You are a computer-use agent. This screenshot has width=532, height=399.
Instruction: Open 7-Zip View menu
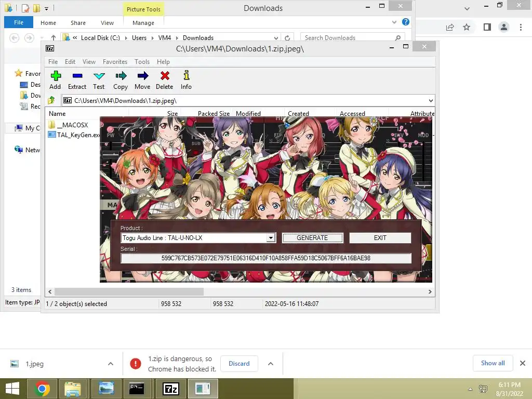[89, 62]
